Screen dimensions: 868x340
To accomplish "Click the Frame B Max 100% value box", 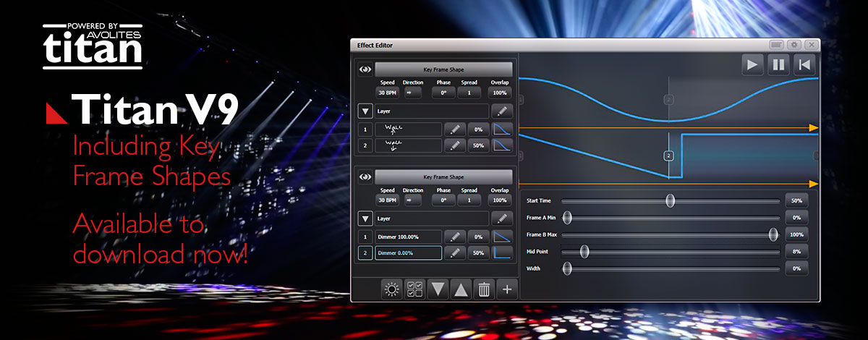I will coord(797,234).
